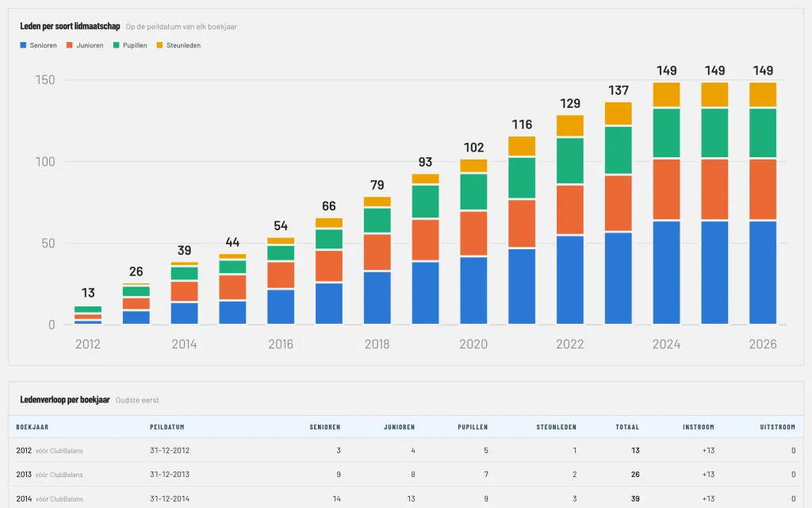Select the blue segment of the bar totaling 116
This screenshot has width=812, height=508.
click(x=522, y=287)
